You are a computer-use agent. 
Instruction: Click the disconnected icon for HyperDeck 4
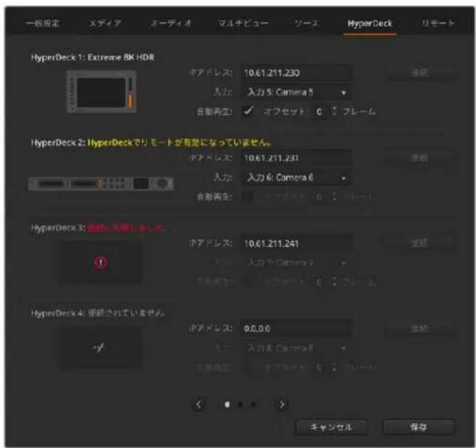(x=99, y=348)
